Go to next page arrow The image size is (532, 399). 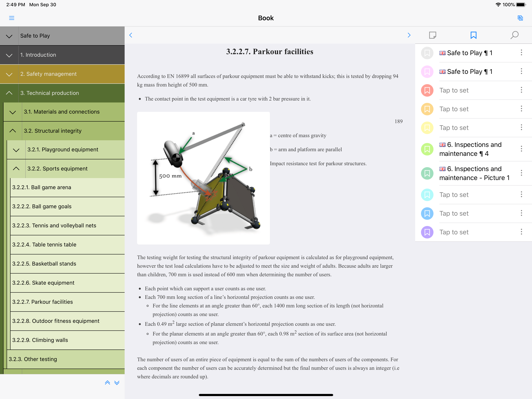click(x=409, y=35)
